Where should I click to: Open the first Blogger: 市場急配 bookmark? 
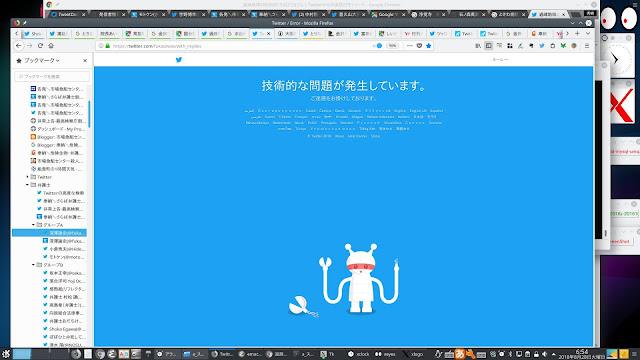click(x=57, y=137)
